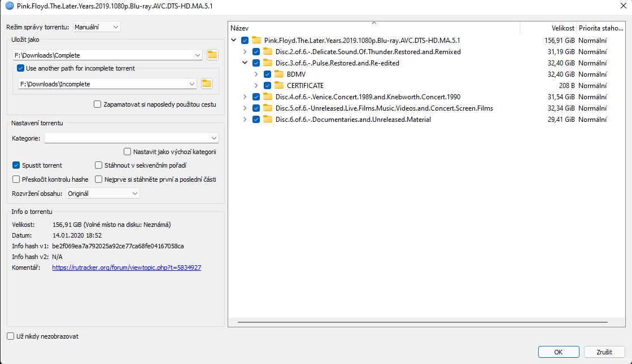This screenshot has width=632, height=364.
Task: Select the Info hash v1 value
Action: (117, 246)
